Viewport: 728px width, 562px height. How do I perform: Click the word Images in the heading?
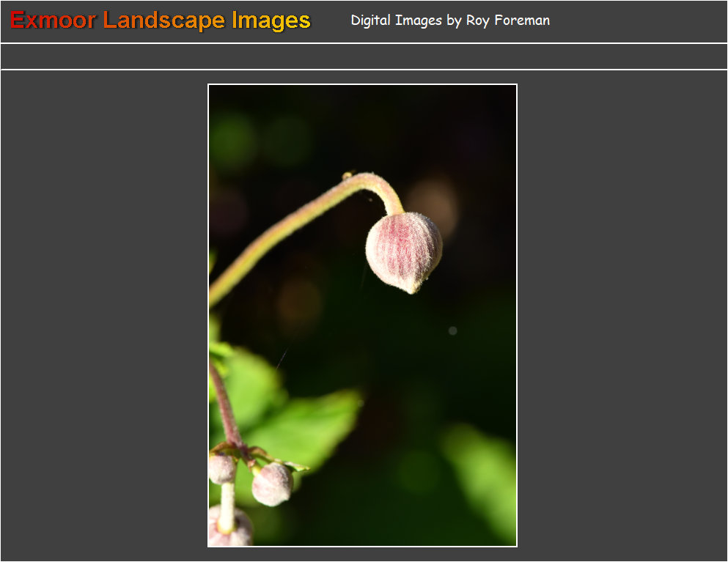271,21
